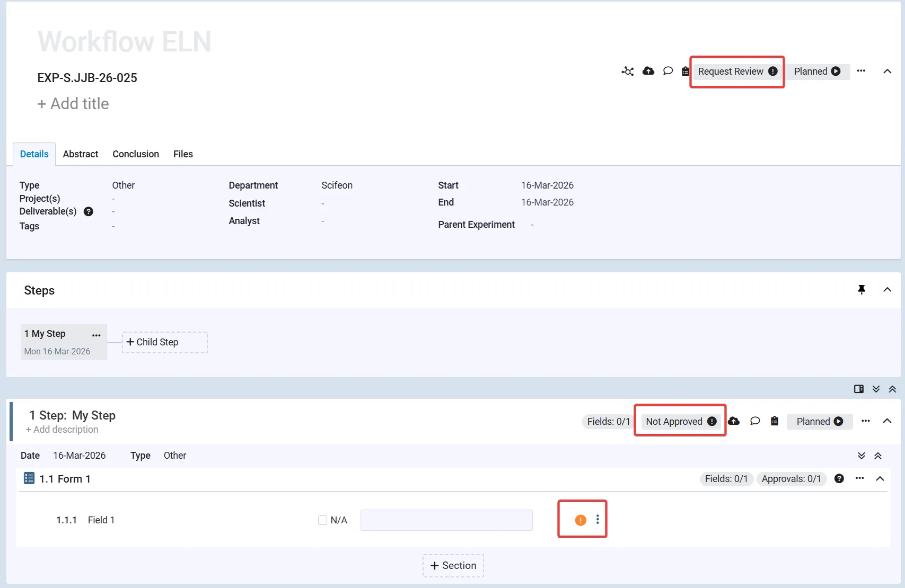Click the experiment cloud upload icon
905x588 pixels.
[x=648, y=71]
